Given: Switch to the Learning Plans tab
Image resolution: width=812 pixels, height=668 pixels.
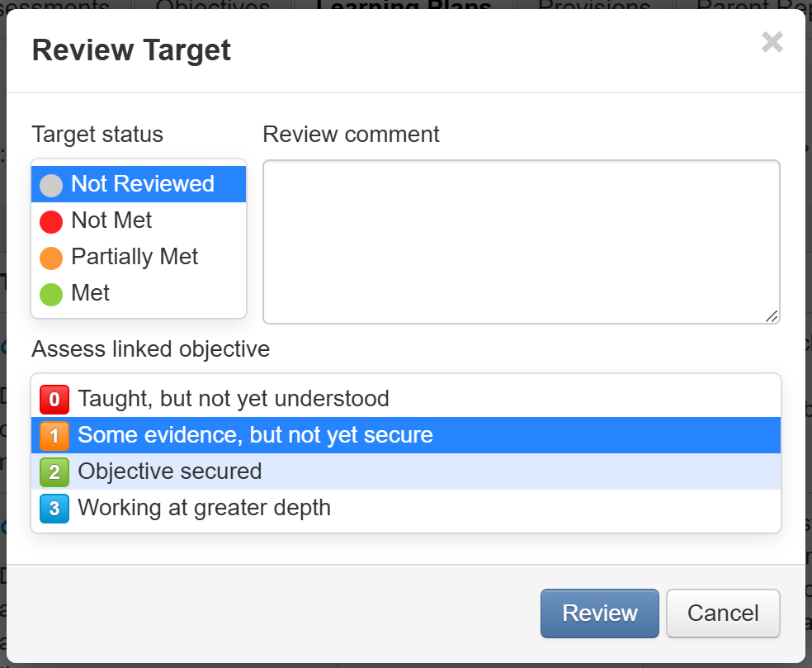Looking at the screenshot, I should (404, 7).
